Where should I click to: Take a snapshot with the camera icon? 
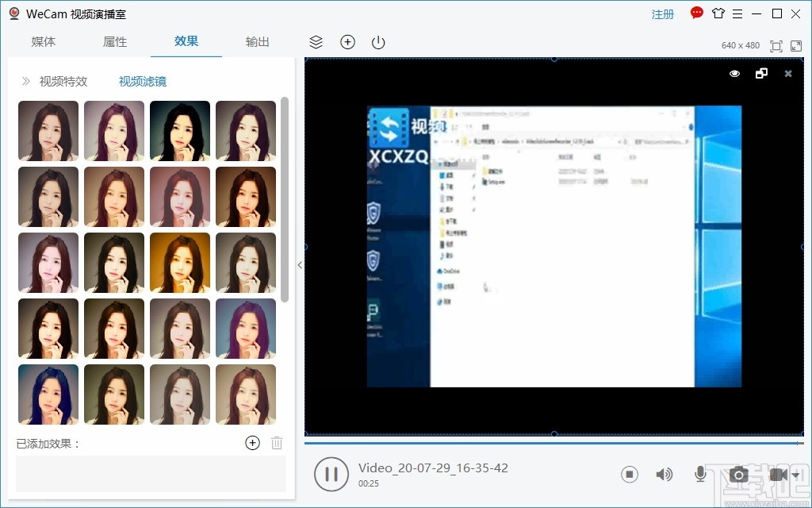(738, 474)
